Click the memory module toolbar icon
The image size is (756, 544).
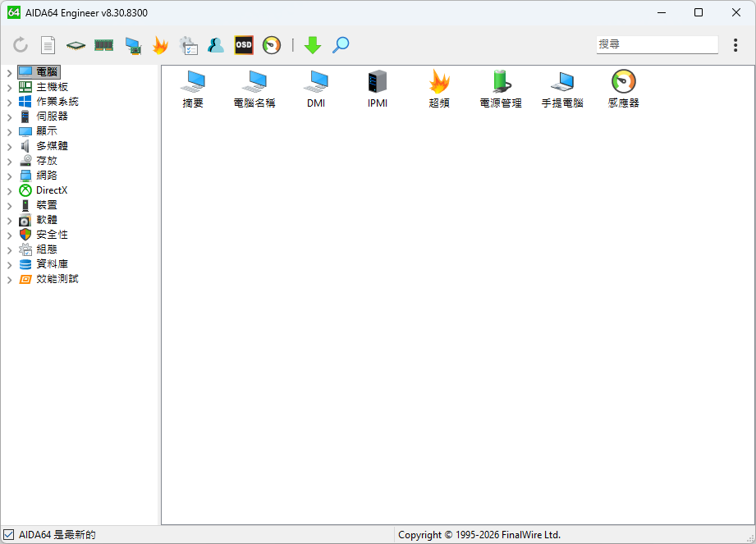click(x=103, y=45)
